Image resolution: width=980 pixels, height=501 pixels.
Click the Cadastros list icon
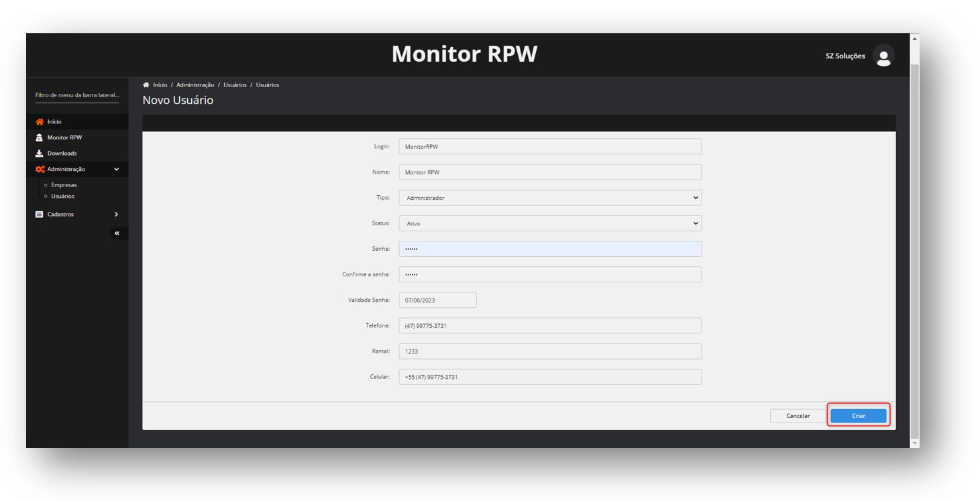pyautogui.click(x=40, y=215)
